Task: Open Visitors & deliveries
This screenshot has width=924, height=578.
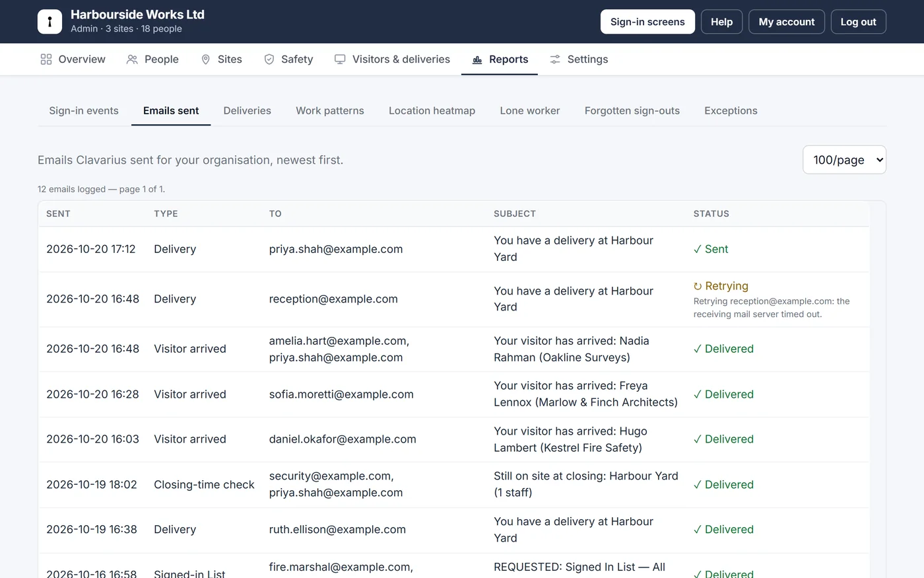Action: [392, 59]
